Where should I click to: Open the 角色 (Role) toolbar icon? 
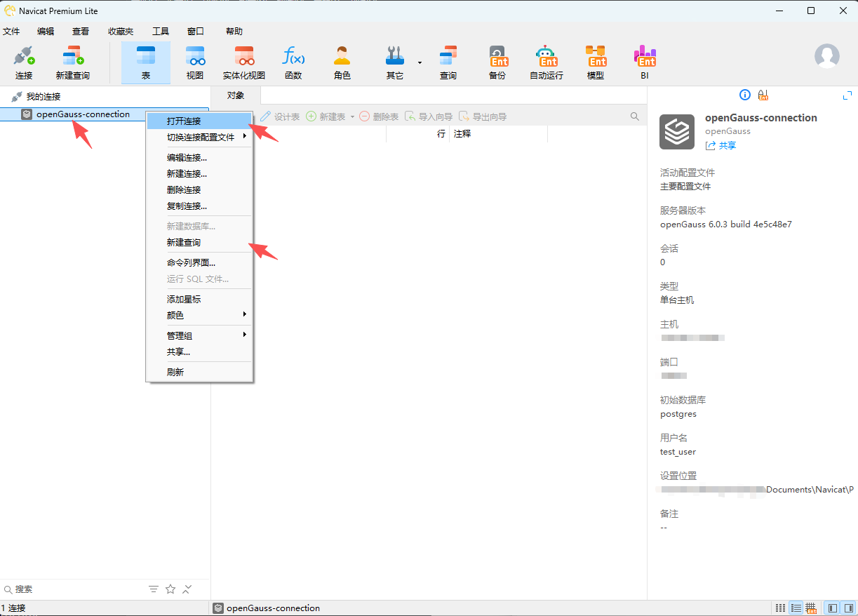click(x=342, y=63)
